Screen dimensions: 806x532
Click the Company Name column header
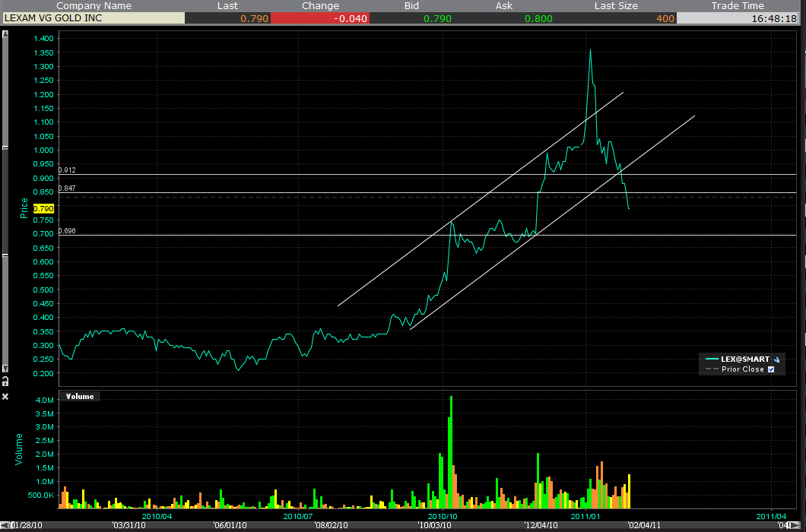[x=94, y=5]
